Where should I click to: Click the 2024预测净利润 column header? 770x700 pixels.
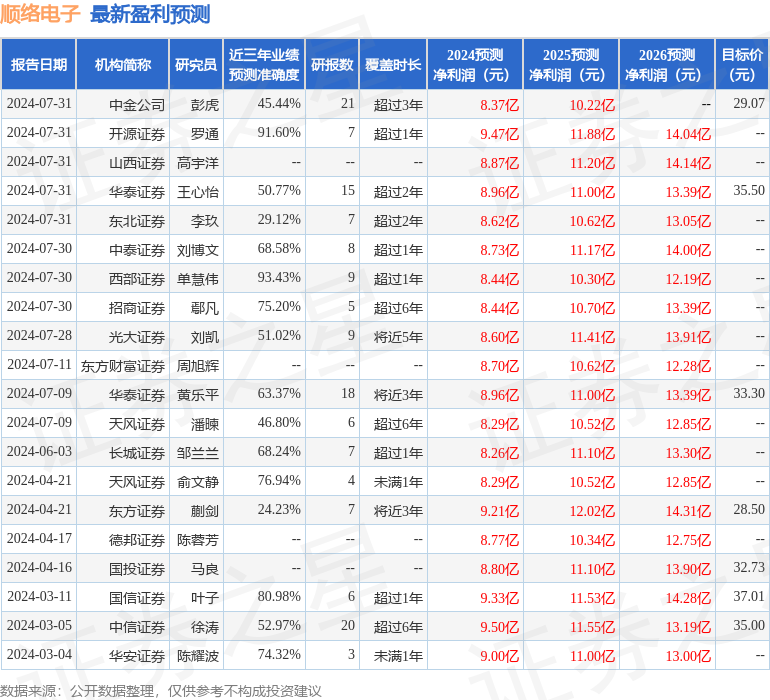pos(475,64)
